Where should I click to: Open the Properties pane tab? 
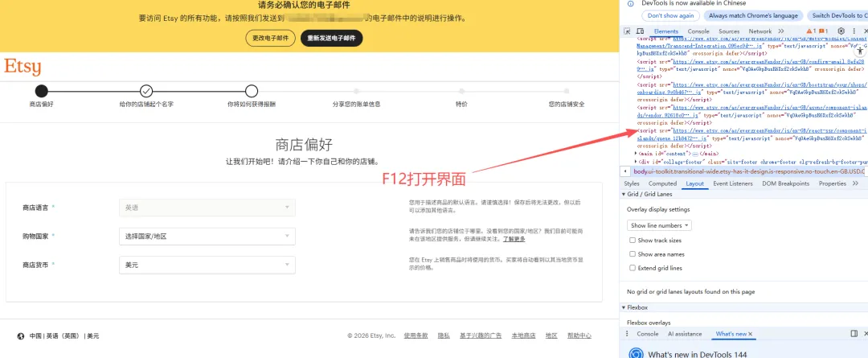pyautogui.click(x=833, y=183)
